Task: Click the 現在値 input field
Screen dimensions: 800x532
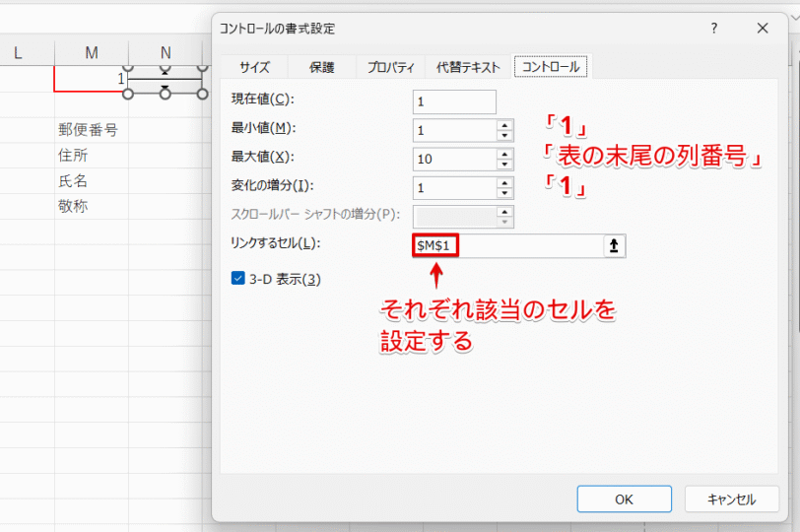Action: click(x=454, y=102)
